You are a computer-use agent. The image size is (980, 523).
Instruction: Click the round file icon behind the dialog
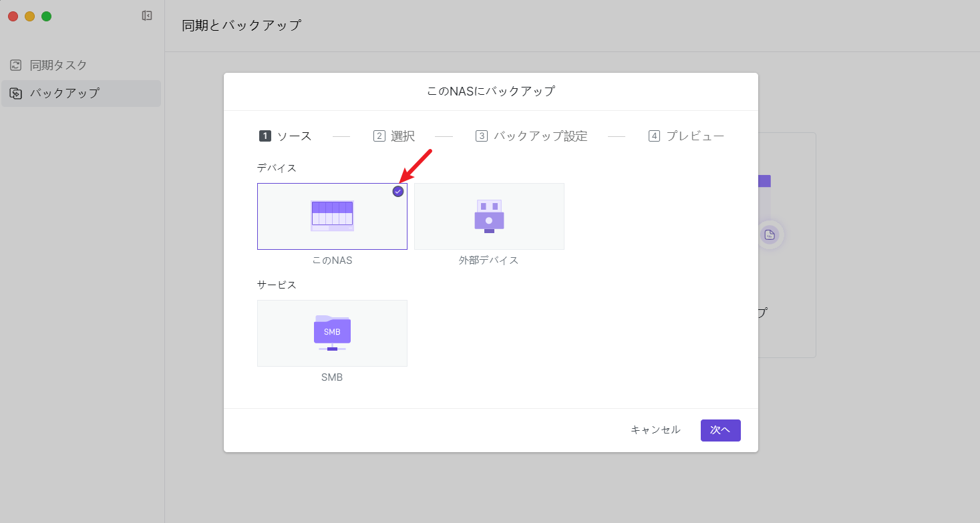tap(770, 234)
